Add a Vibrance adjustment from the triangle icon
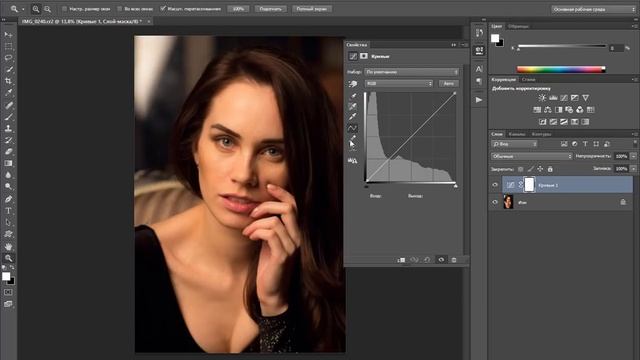The image size is (640, 360). point(585,98)
